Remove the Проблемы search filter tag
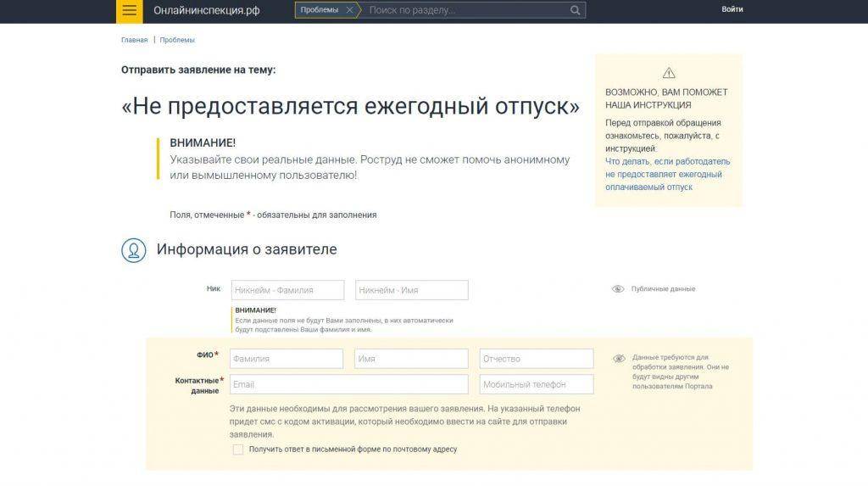868x486 pixels. (x=349, y=10)
